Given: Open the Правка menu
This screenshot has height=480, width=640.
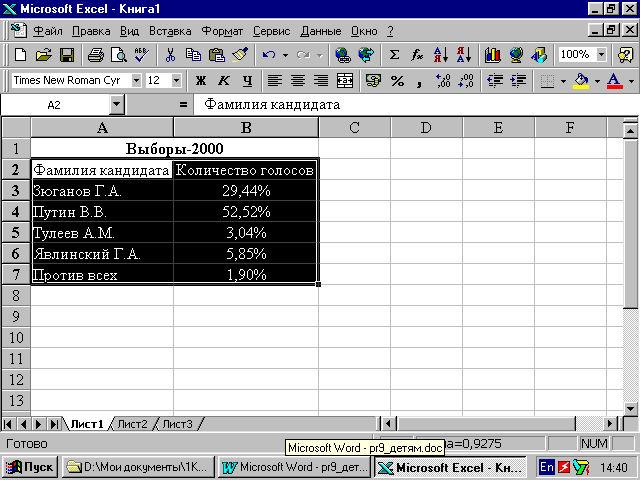Looking at the screenshot, I should (x=91, y=31).
